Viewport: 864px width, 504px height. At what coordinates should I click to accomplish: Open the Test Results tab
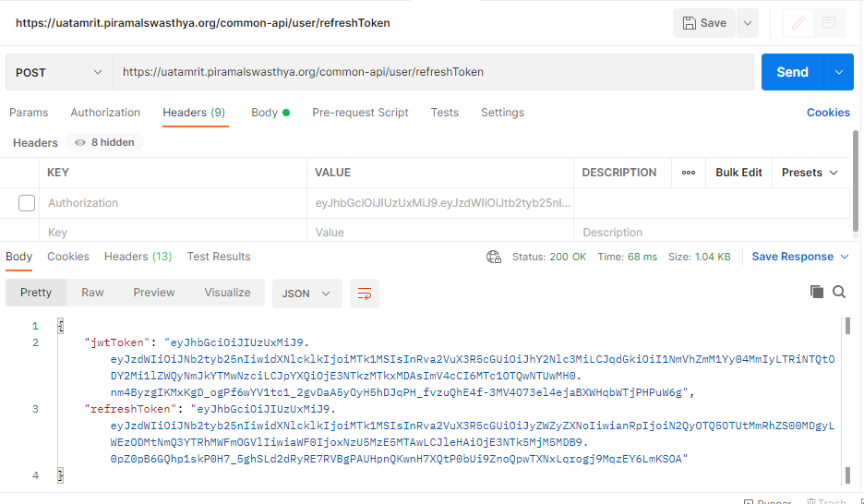point(219,257)
